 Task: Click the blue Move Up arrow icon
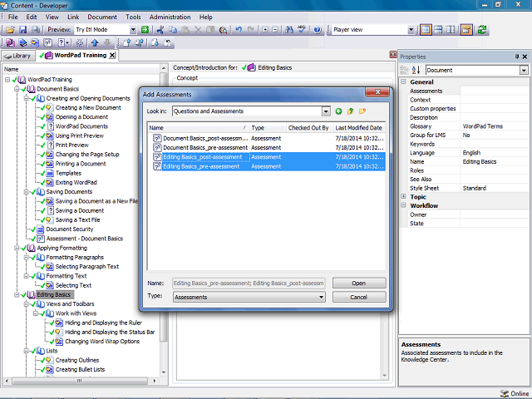(x=95, y=42)
